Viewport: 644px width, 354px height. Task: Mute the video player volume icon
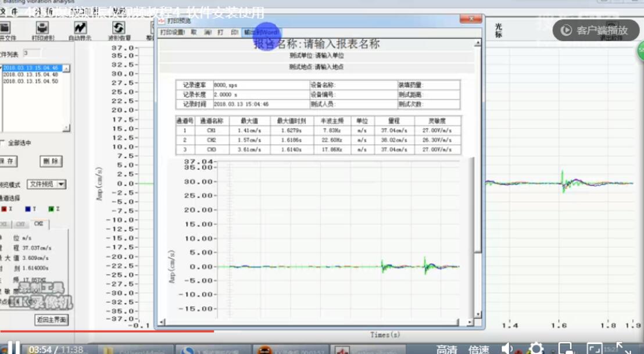(x=506, y=348)
